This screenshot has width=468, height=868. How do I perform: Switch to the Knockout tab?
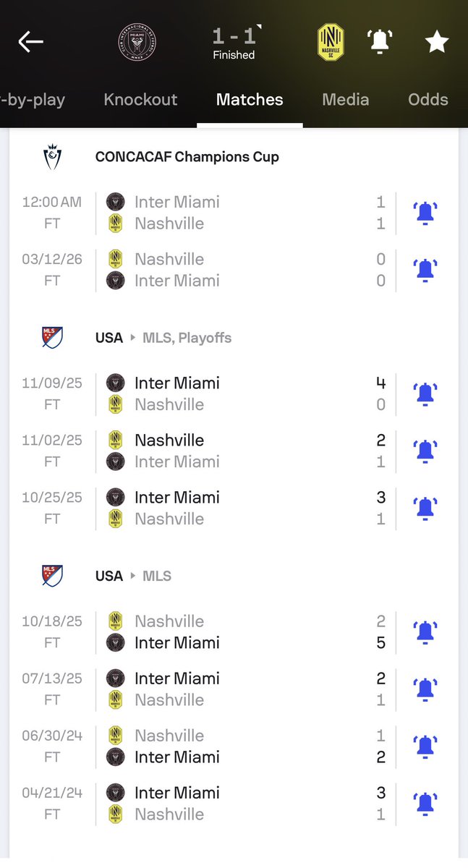(x=140, y=100)
